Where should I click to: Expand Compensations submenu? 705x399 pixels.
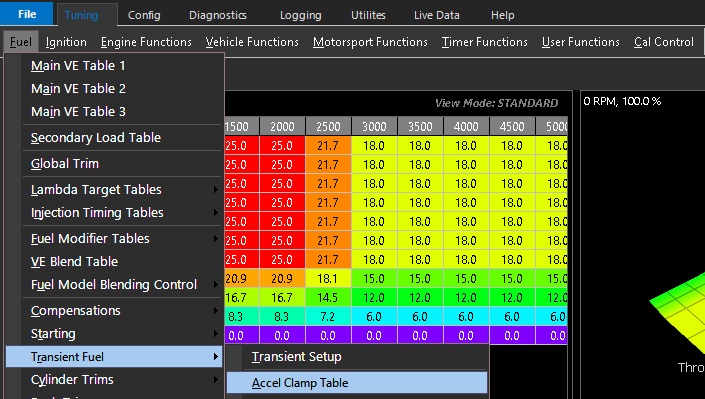tap(114, 311)
